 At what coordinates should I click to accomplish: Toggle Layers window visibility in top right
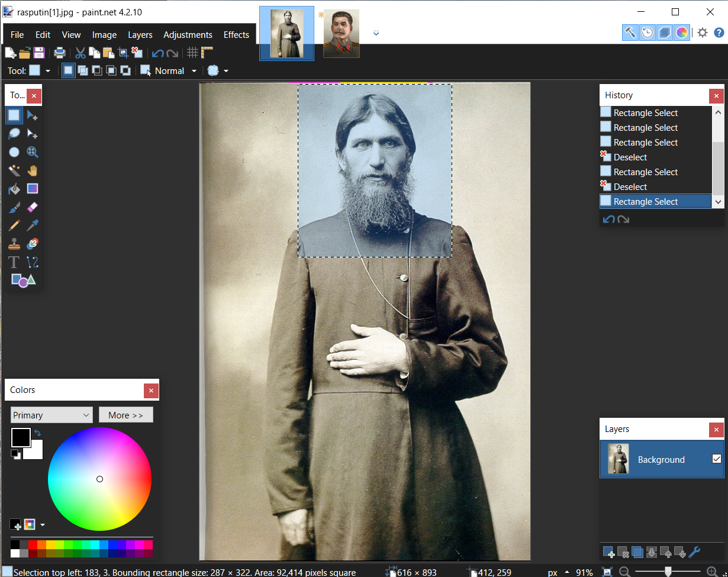(665, 33)
